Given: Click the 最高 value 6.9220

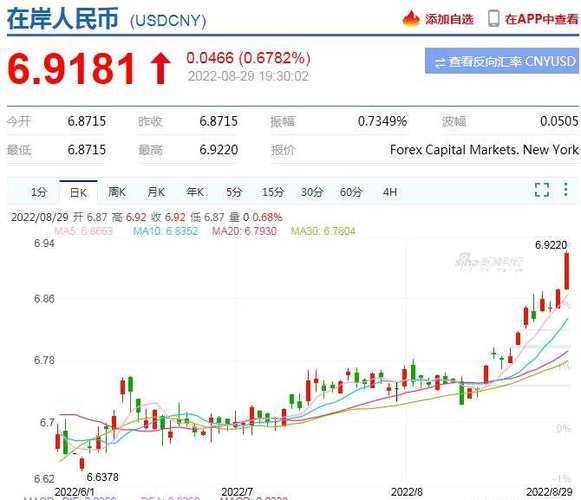Looking at the screenshot, I should (x=219, y=150).
